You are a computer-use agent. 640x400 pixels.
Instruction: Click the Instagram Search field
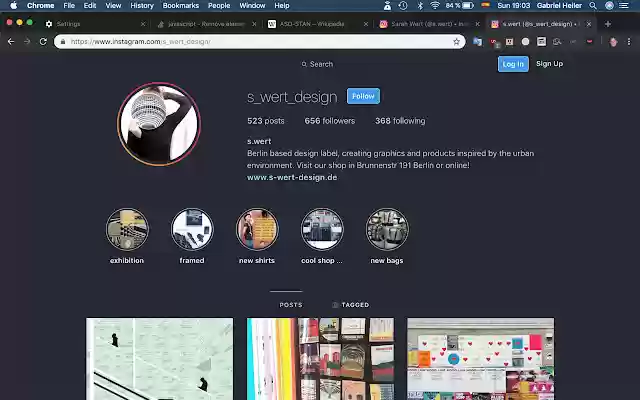pyautogui.click(x=317, y=64)
